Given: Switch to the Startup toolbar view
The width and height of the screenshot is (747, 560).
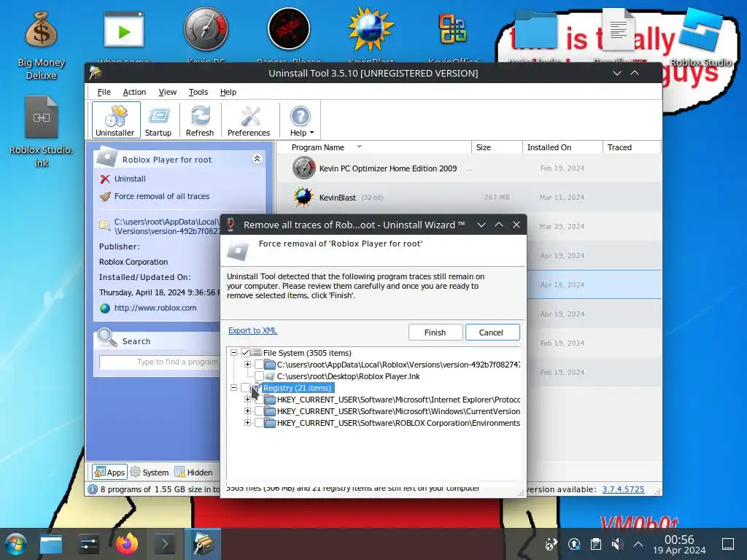Looking at the screenshot, I should 158,120.
